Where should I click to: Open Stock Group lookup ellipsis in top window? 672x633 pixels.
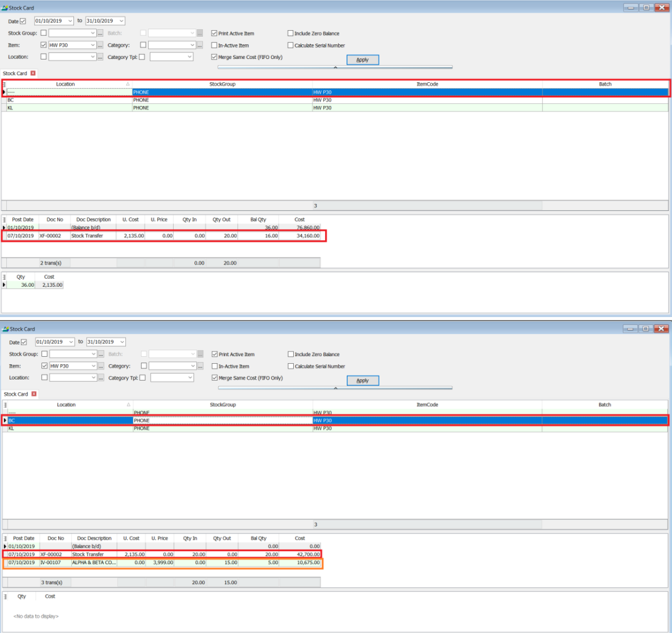[100, 33]
